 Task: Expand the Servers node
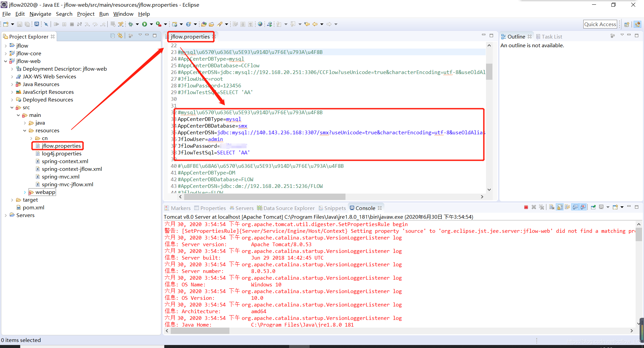(6, 215)
